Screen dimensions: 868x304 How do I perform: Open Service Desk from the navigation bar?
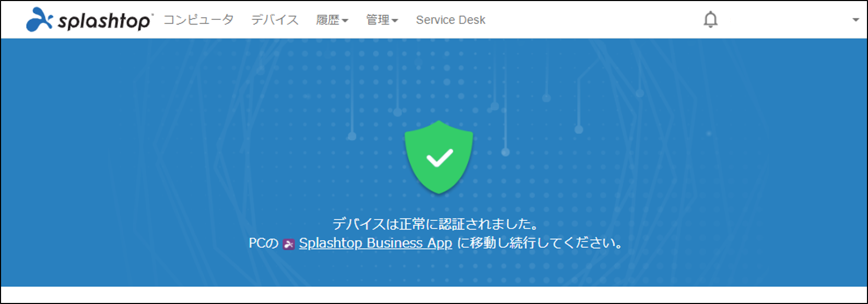click(450, 20)
